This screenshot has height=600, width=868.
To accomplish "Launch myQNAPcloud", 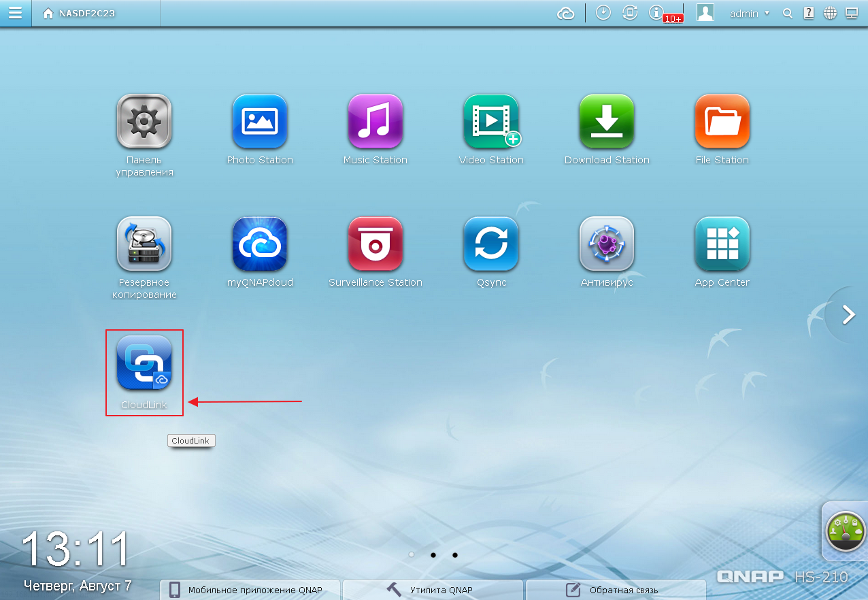I will (260, 244).
